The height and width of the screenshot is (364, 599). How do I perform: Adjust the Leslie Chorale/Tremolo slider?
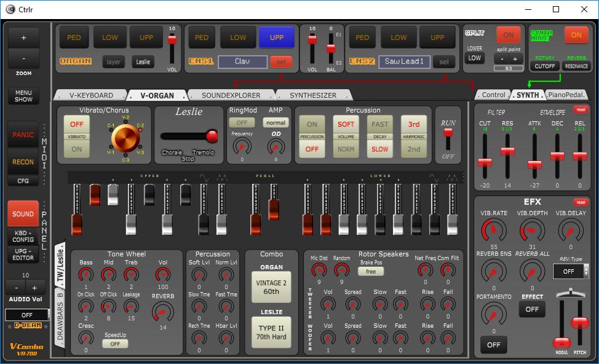(189, 136)
